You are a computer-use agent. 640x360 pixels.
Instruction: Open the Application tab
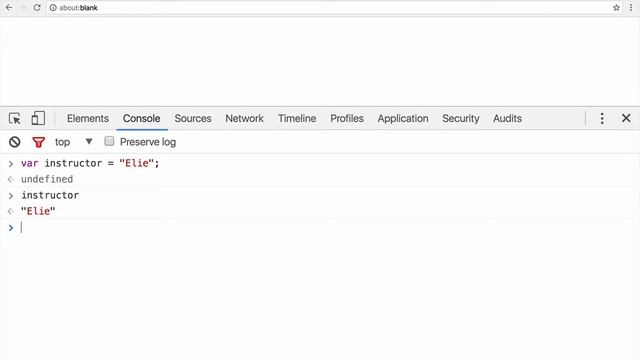(x=403, y=118)
